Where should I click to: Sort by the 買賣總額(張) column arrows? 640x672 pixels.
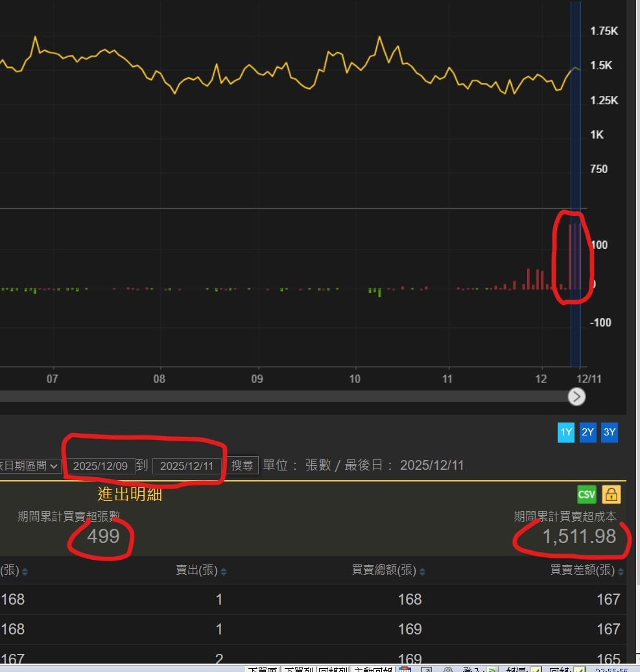pos(423,572)
